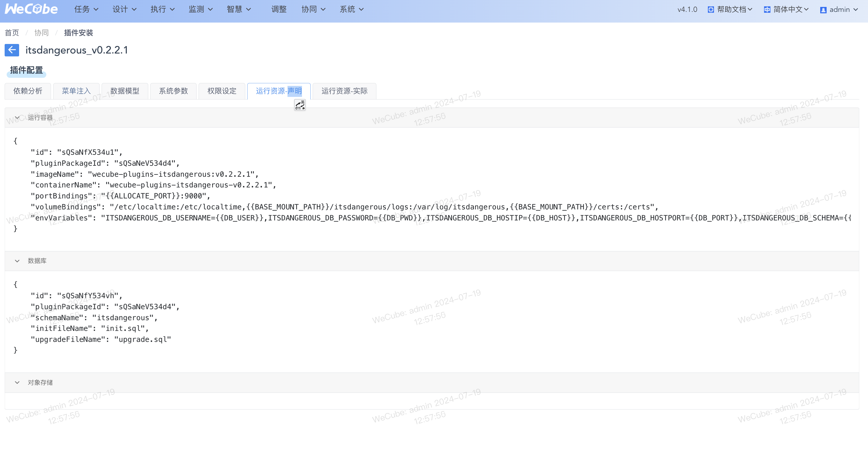Image resolution: width=868 pixels, height=457 pixels.
Task: Open the 任务 menu
Action: pos(86,10)
